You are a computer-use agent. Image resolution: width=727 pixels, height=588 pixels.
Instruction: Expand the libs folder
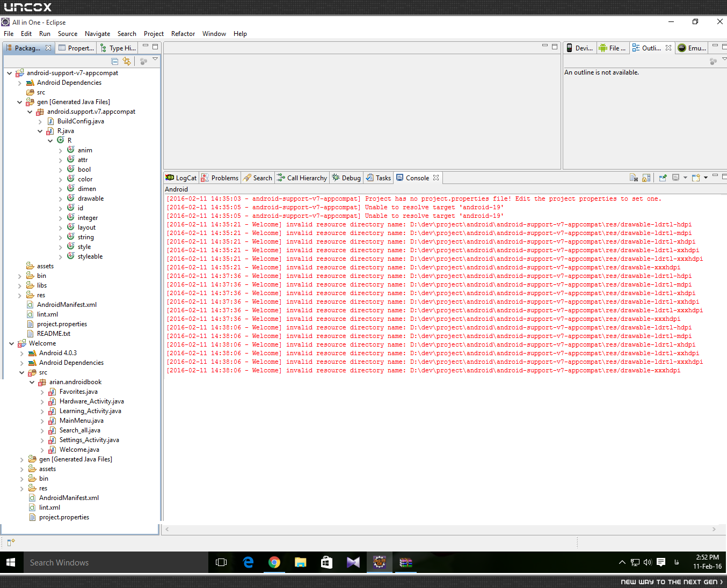coord(20,286)
